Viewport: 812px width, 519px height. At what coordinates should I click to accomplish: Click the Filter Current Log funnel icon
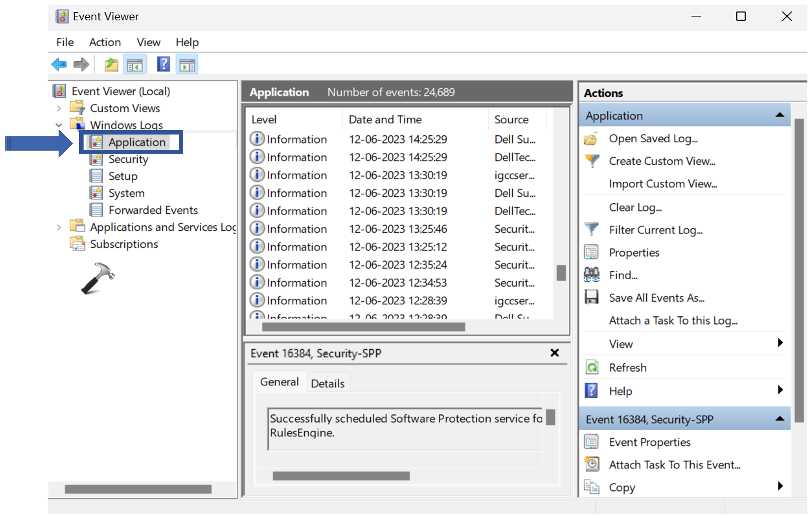click(591, 230)
